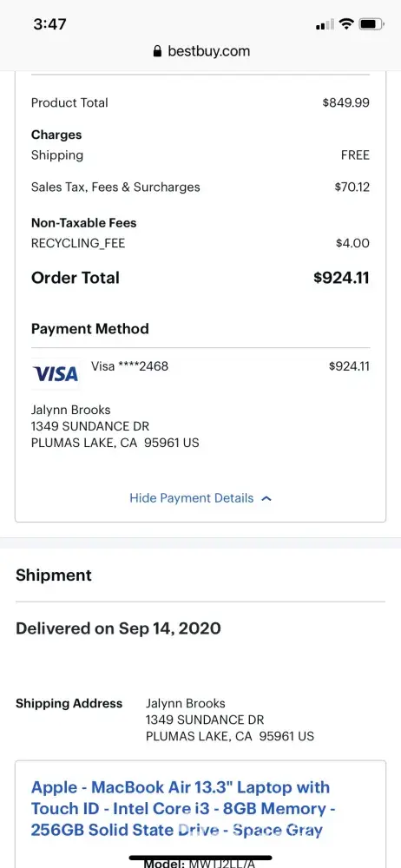
Task: Collapse payment details with the up chevron
Action: tap(266, 498)
